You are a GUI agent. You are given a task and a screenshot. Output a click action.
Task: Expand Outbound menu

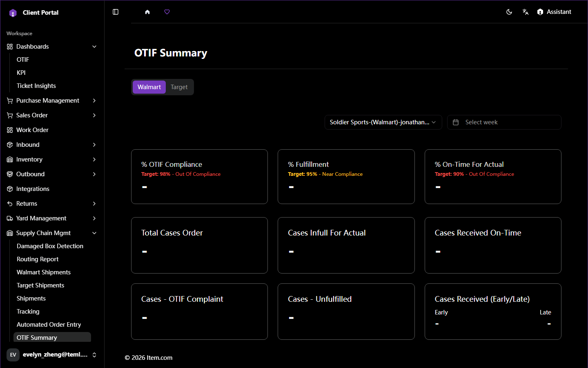tap(52, 174)
